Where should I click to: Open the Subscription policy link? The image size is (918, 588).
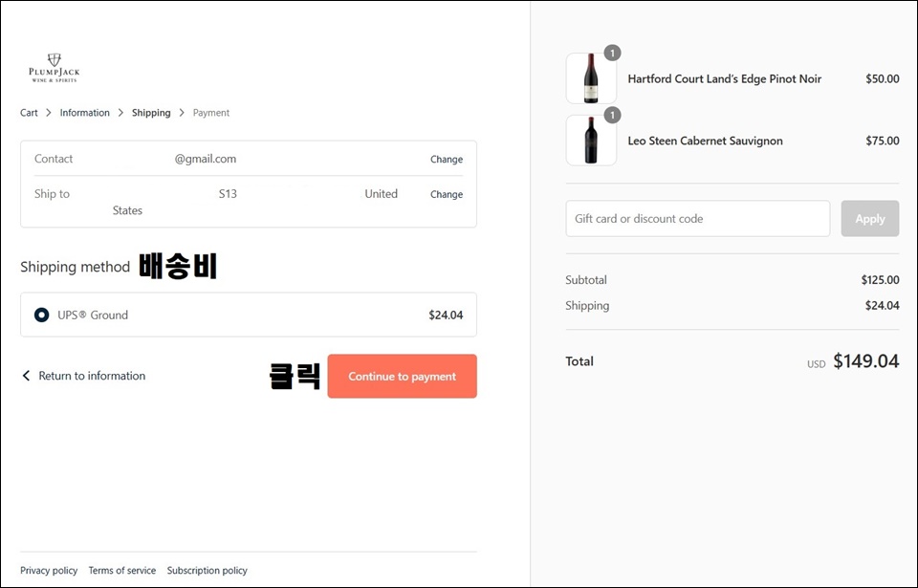pyautogui.click(x=207, y=571)
